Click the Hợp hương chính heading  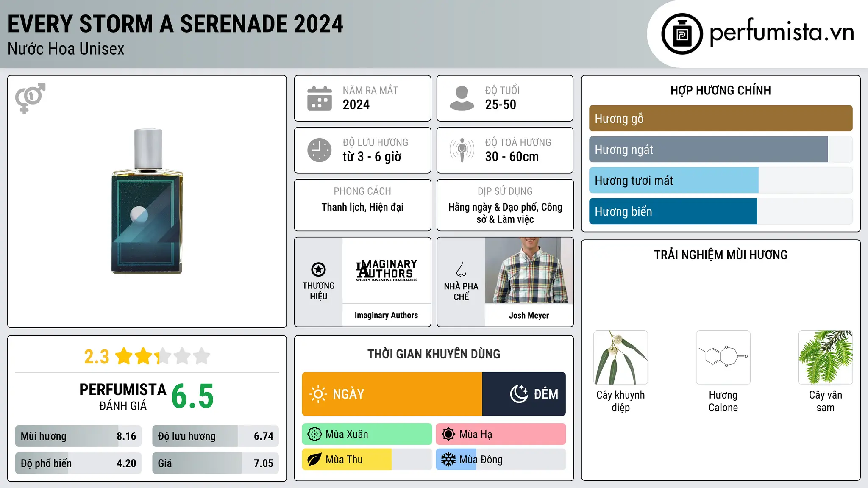[721, 90]
